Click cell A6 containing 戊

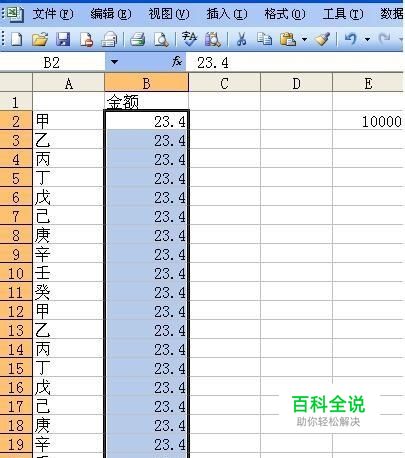68,197
